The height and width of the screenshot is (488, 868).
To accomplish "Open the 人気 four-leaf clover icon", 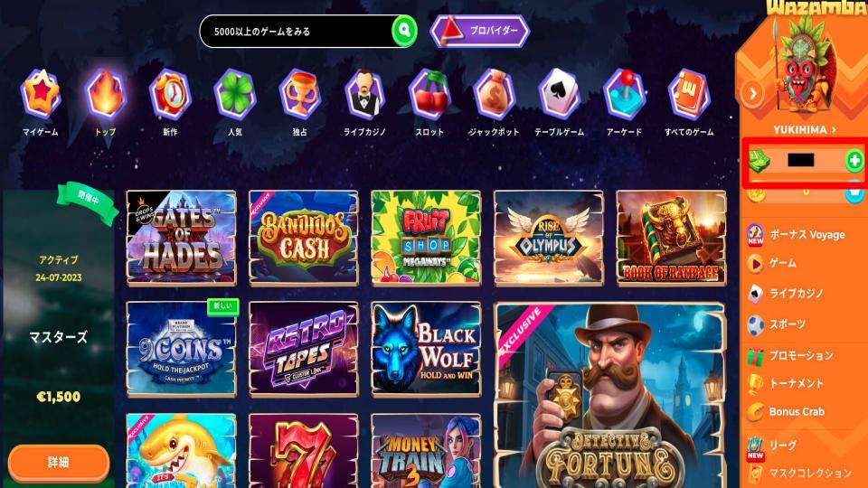I will click(235, 93).
